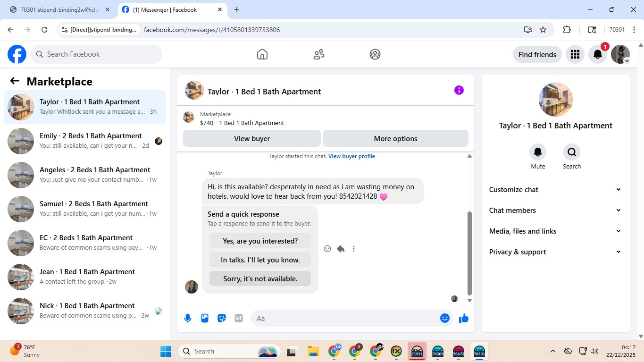
Task: Click the Facebook logo
Action: tap(17, 54)
